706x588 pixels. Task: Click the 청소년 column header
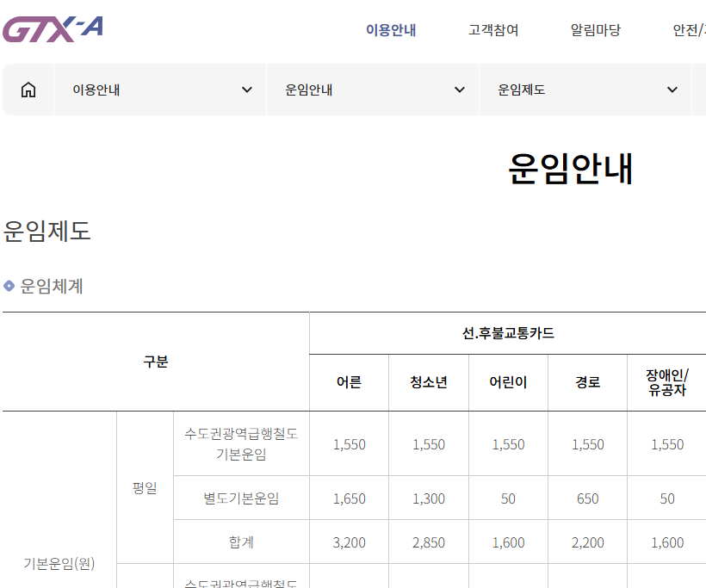pyautogui.click(x=428, y=383)
